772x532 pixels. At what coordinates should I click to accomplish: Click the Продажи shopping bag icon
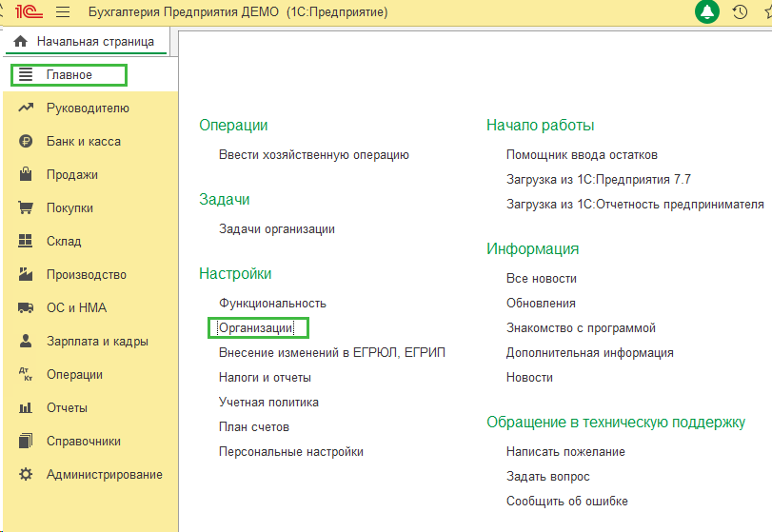(x=26, y=174)
